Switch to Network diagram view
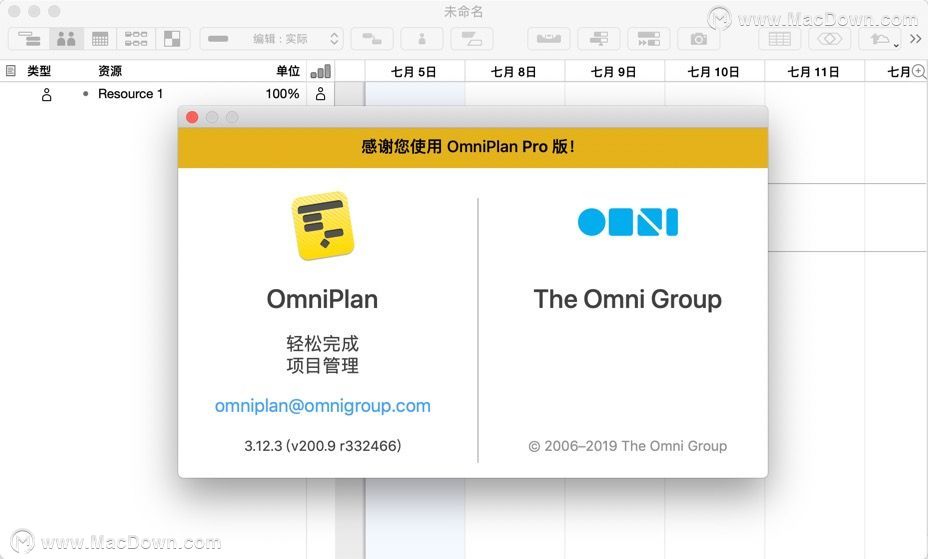928x559 pixels. [x=136, y=39]
